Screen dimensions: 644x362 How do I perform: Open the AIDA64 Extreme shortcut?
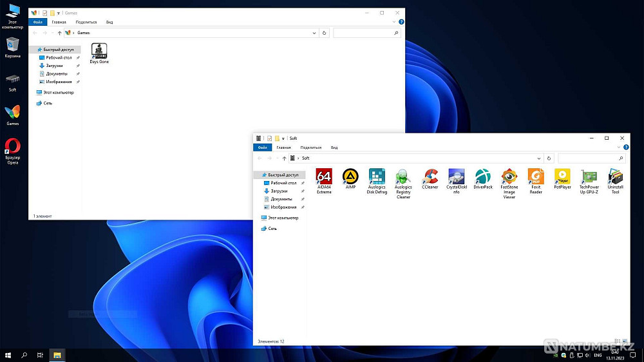[324, 181]
